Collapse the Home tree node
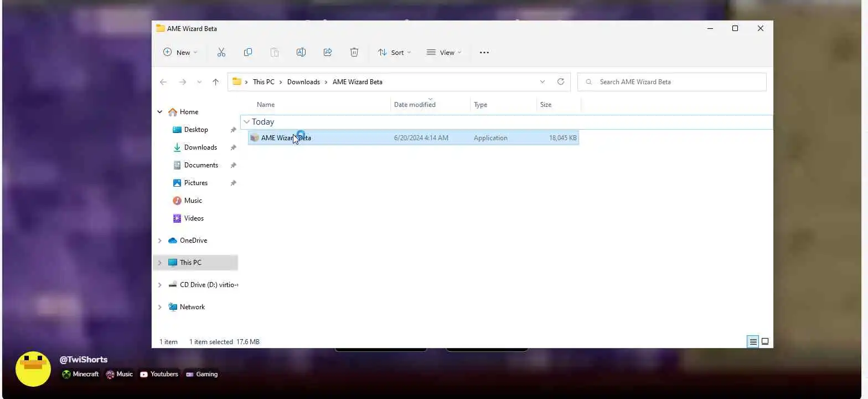868x399 pixels. 160,112
